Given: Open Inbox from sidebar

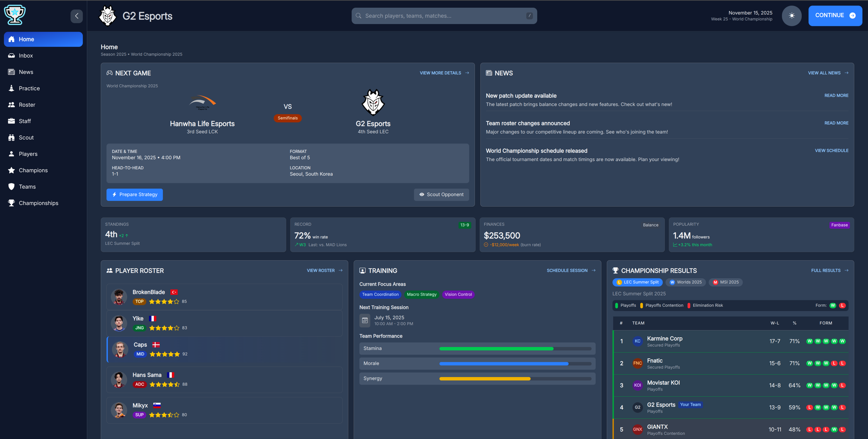Looking at the screenshot, I should point(26,56).
